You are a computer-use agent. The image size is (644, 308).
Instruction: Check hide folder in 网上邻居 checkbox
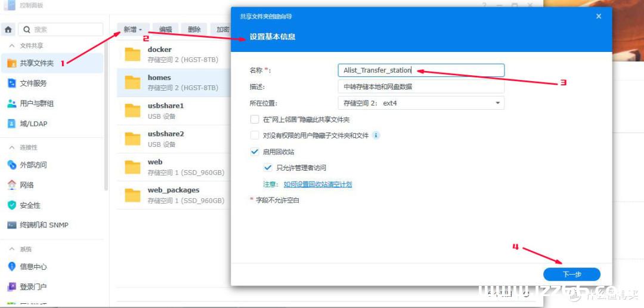(255, 119)
